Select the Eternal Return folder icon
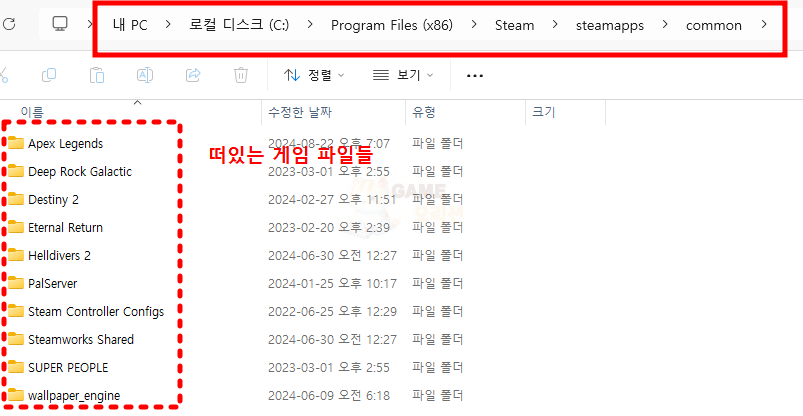This screenshot has width=803, height=416. click(16, 227)
